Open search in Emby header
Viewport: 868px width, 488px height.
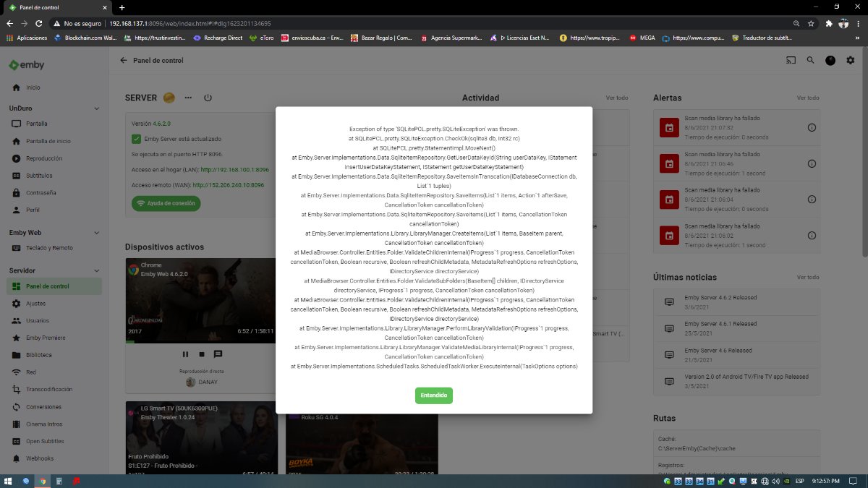tap(811, 61)
